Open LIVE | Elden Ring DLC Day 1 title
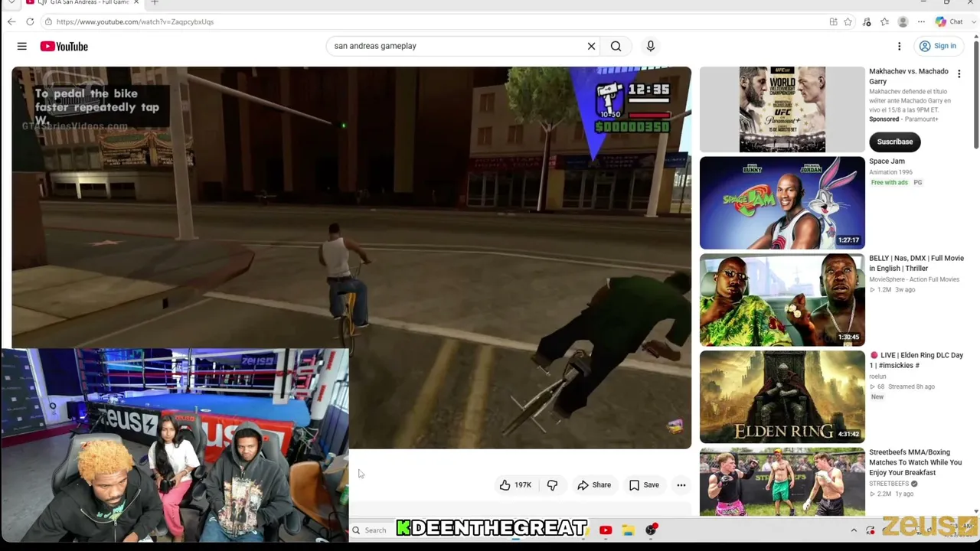Viewport: 980px width, 551px height. tap(916, 360)
